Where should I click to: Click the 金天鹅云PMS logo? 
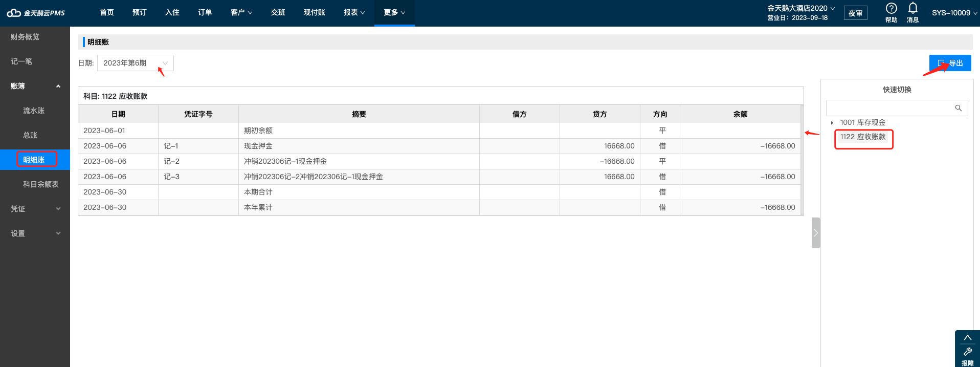(36, 13)
